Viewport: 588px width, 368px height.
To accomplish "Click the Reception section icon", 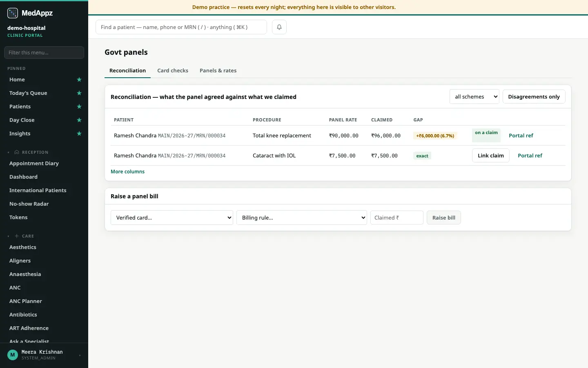I will tap(17, 153).
